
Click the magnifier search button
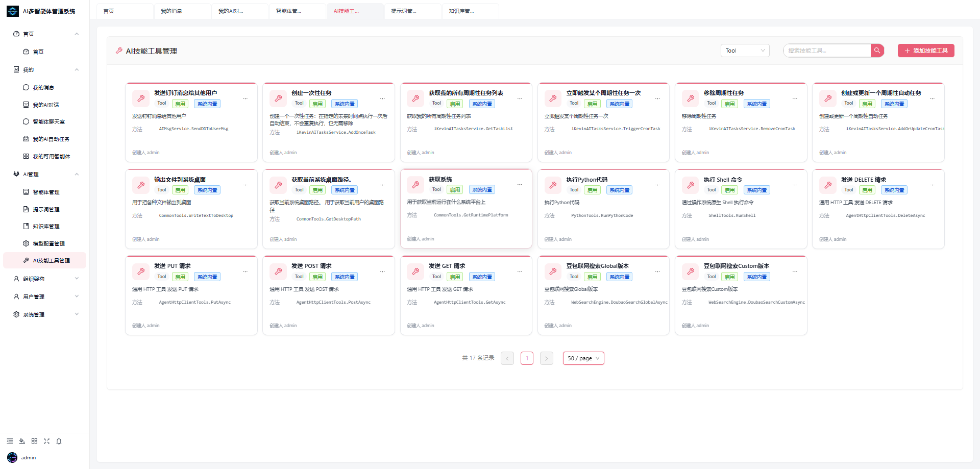877,51
